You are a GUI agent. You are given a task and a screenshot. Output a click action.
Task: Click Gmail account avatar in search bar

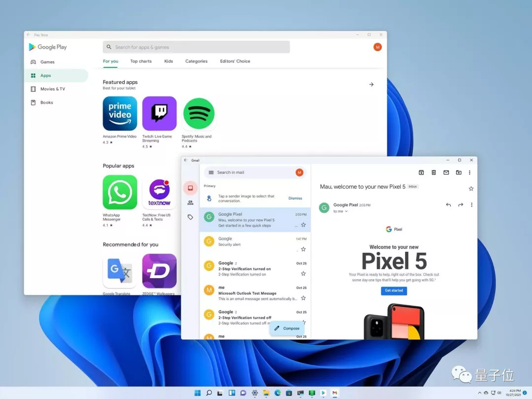coord(299,172)
